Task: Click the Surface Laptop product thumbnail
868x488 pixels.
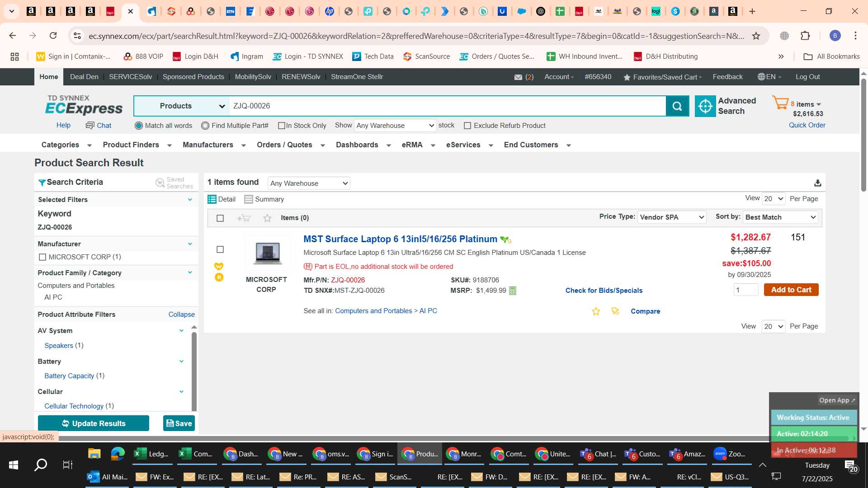Action: point(268,253)
